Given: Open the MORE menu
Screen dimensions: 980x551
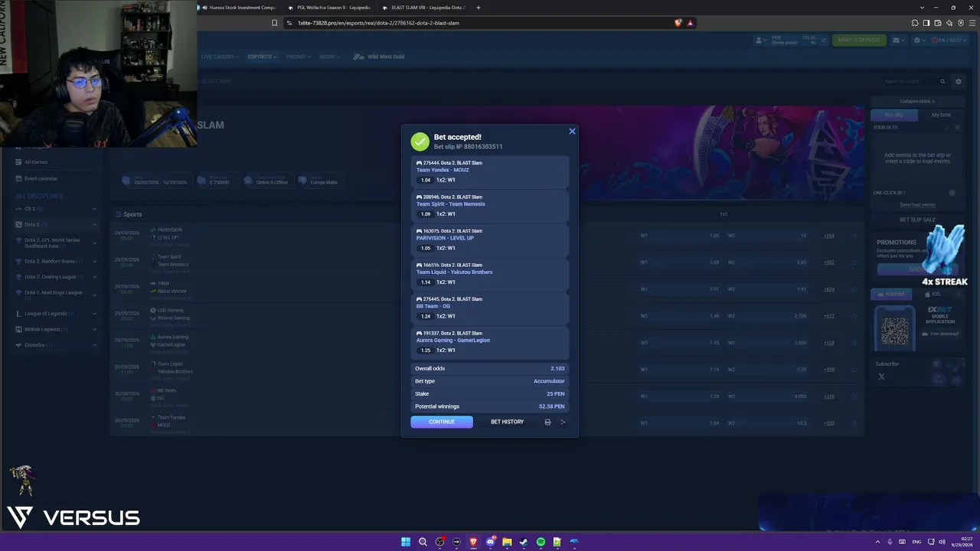Looking at the screenshot, I should click(329, 57).
